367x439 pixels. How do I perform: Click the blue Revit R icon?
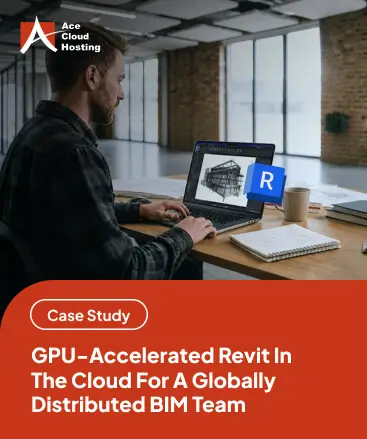[265, 183]
